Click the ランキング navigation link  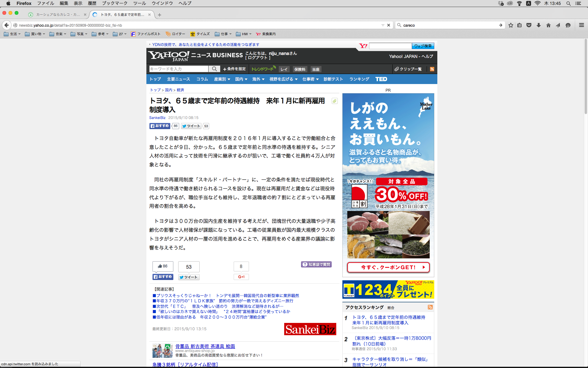pos(359,79)
